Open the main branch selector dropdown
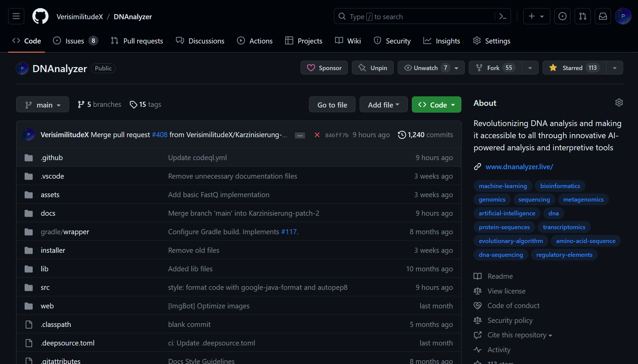This screenshot has width=638, height=364. [x=42, y=104]
